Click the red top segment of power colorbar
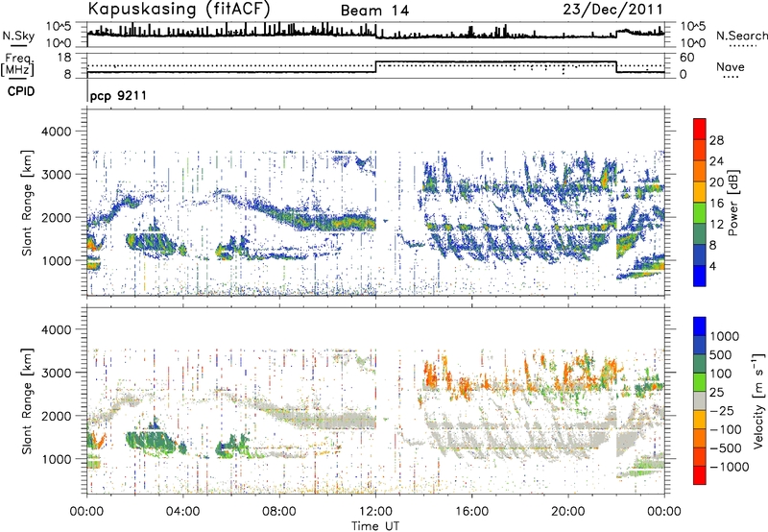The height and width of the screenshot is (532, 768). (x=700, y=129)
